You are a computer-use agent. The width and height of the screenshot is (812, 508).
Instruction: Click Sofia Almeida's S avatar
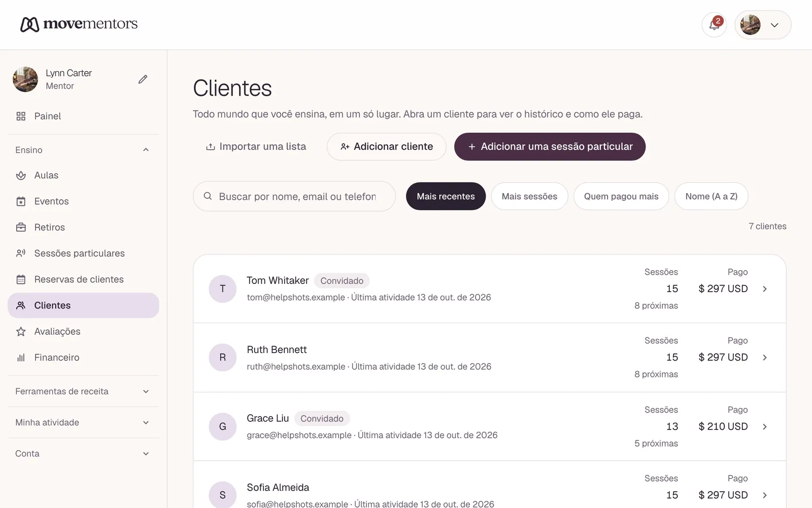tap(222, 495)
